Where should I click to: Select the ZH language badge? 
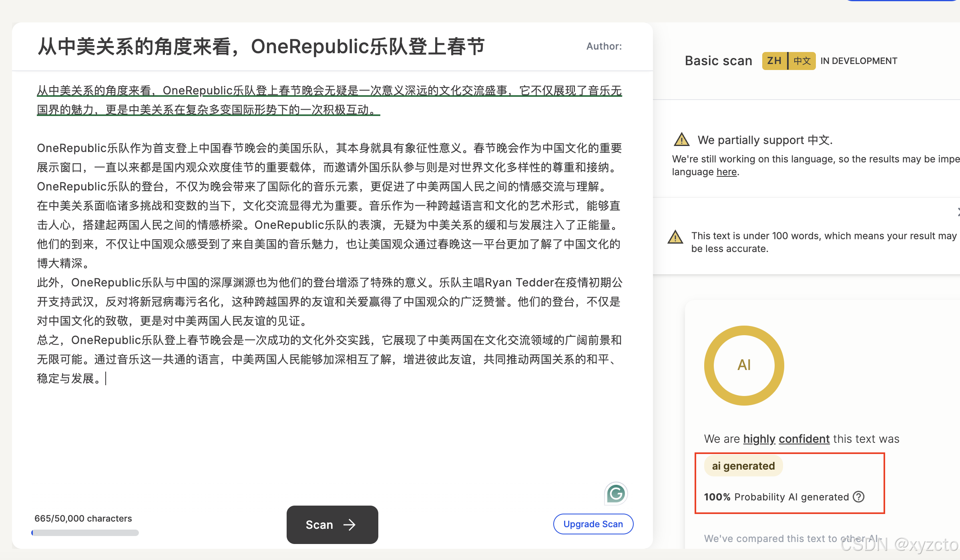click(x=774, y=61)
